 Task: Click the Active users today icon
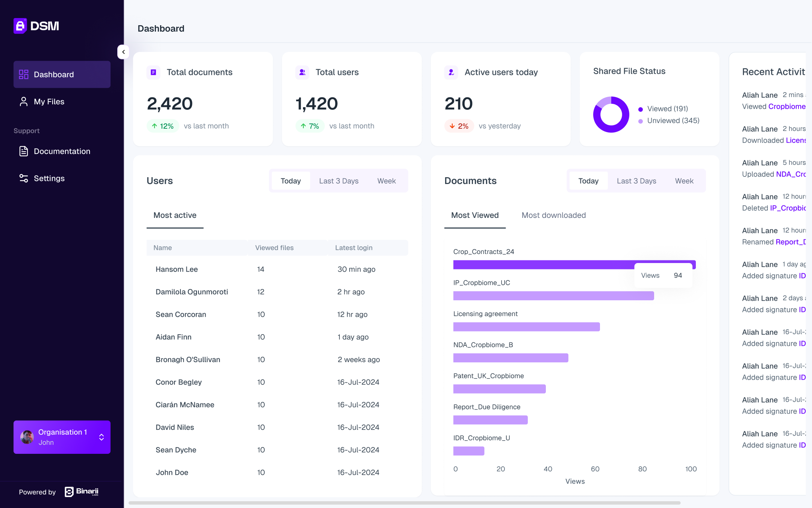point(451,72)
